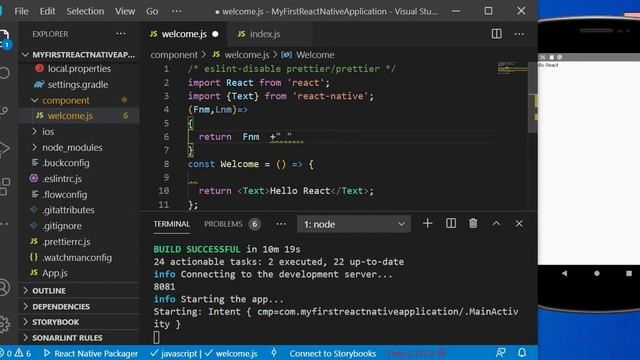Viewport: 640px width, 360px height.
Task: Maximize the terminal panel size
Action: coord(496,224)
